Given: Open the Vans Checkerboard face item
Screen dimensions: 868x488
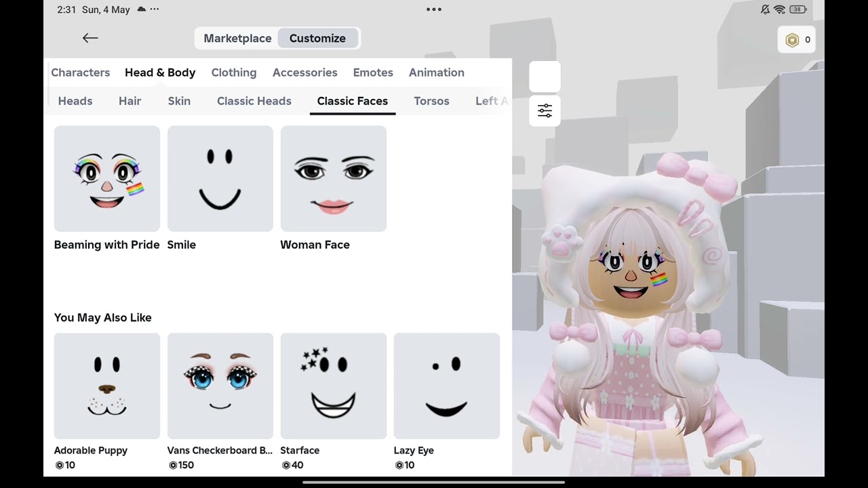Looking at the screenshot, I should 220,386.
